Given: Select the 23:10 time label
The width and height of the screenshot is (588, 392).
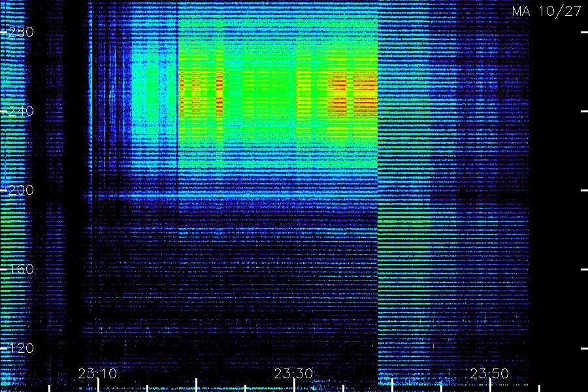Looking at the screenshot, I should (97, 374).
